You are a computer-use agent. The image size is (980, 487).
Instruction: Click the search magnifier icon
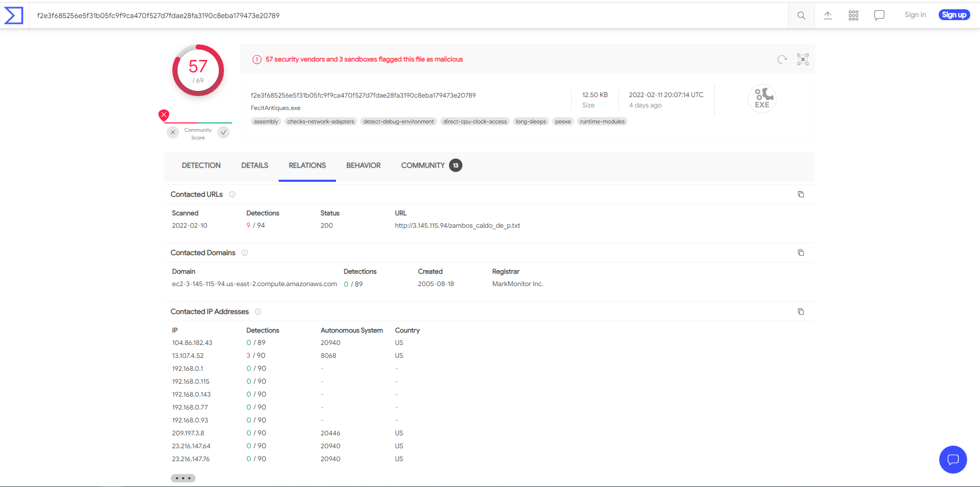[x=801, y=15]
